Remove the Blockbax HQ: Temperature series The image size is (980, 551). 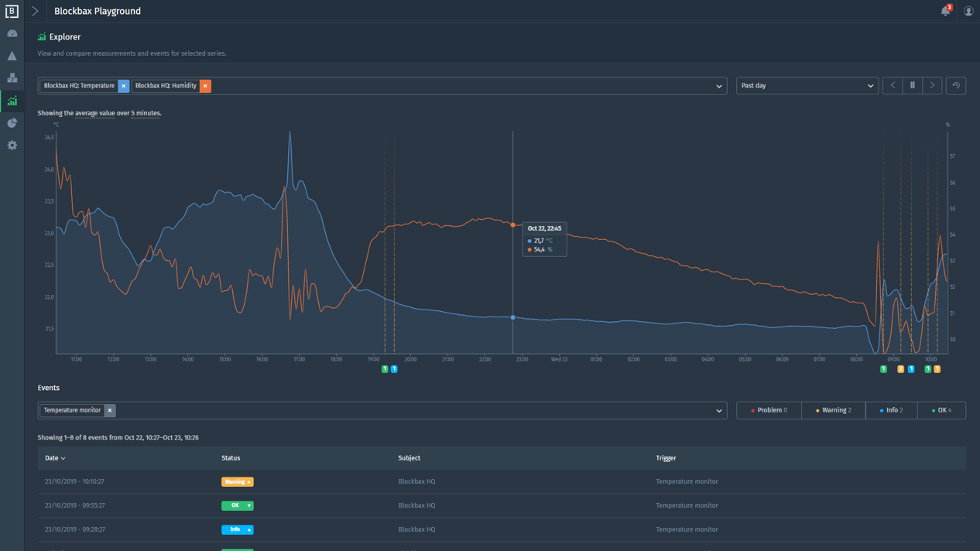click(x=123, y=86)
